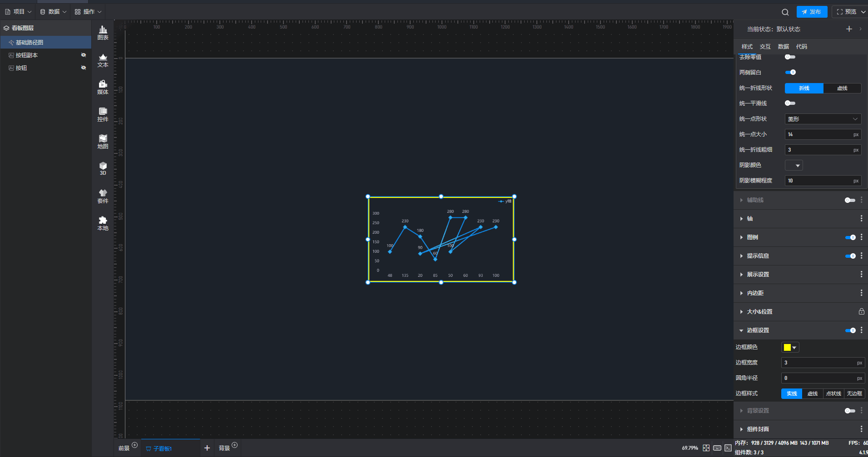Screen dimensions: 868x457
Task: Open the yellow 边框颜色 color swatch
Action: point(790,347)
